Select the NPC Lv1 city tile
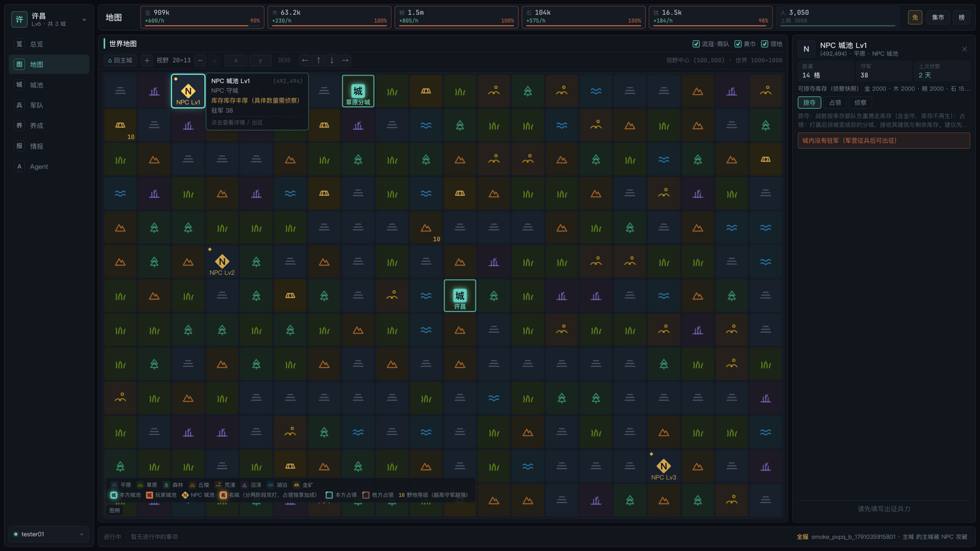The height and width of the screenshot is (551, 980). click(188, 91)
